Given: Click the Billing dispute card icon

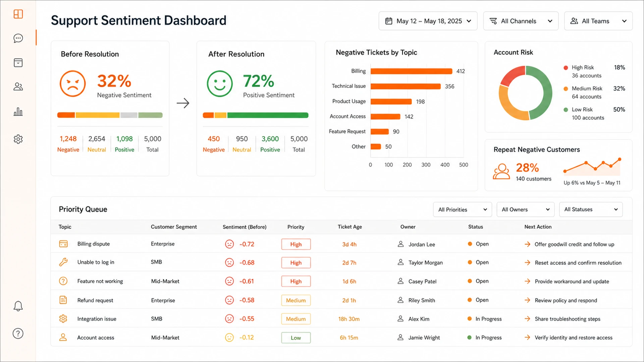Looking at the screenshot, I should pyautogui.click(x=63, y=244).
